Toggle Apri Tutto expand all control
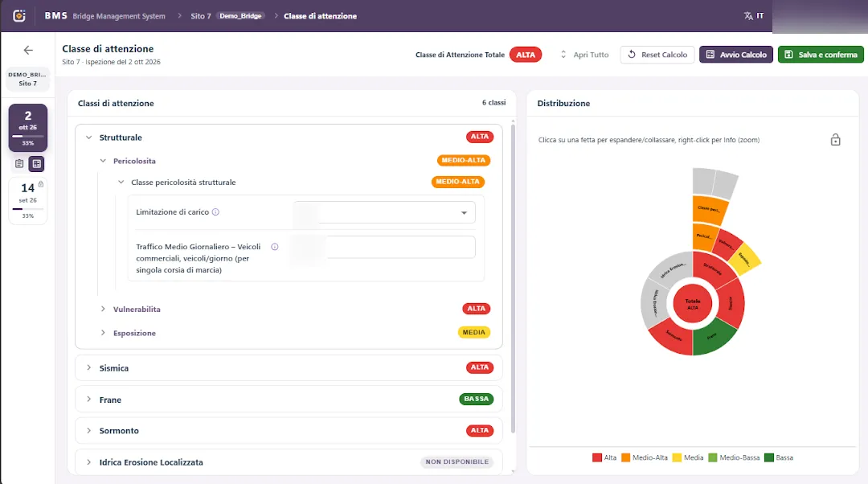This screenshot has height=484, width=868. (x=584, y=55)
